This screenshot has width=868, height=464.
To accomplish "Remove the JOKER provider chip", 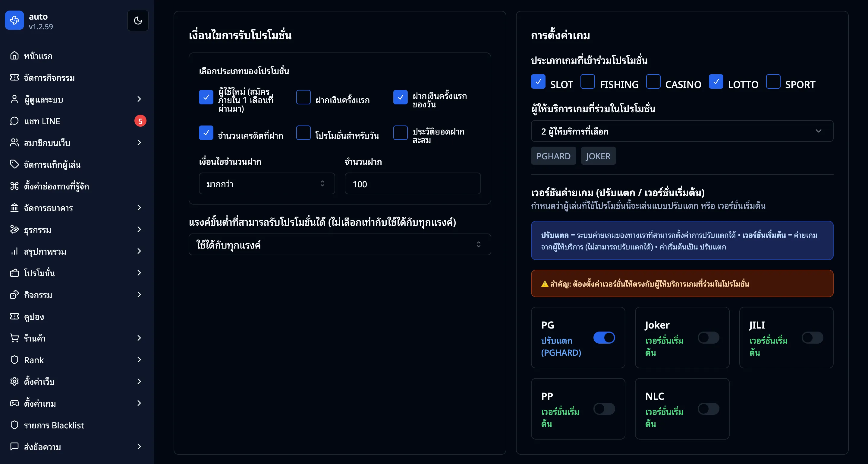I will click(598, 156).
